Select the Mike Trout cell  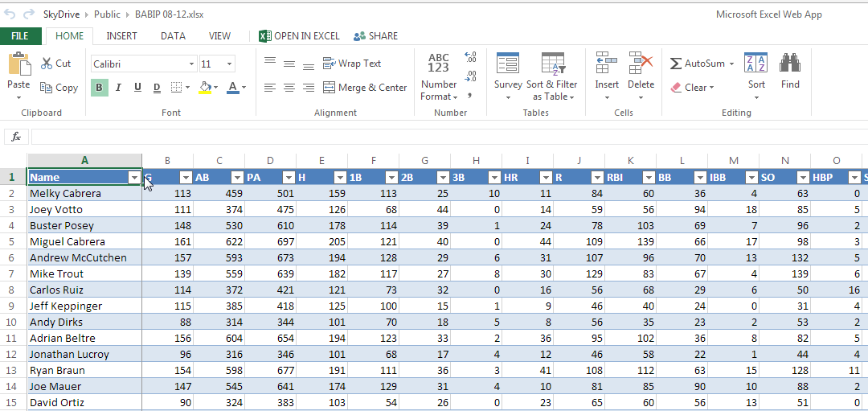[84, 273]
